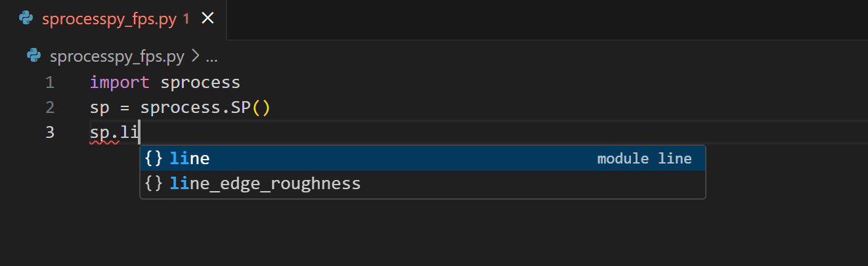Click the module icon beside the line suggestion
The width and height of the screenshot is (868, 266).
(154, 158)
